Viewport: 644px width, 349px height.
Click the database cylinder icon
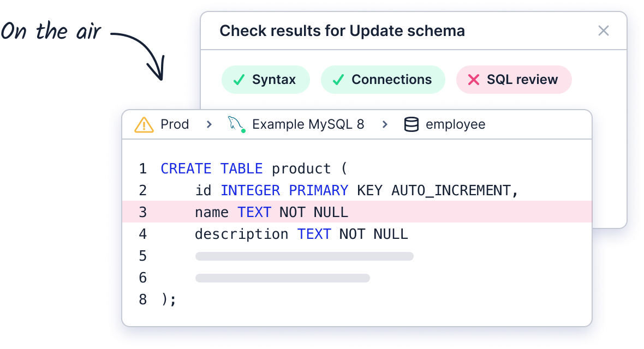(x=411, y=124)
